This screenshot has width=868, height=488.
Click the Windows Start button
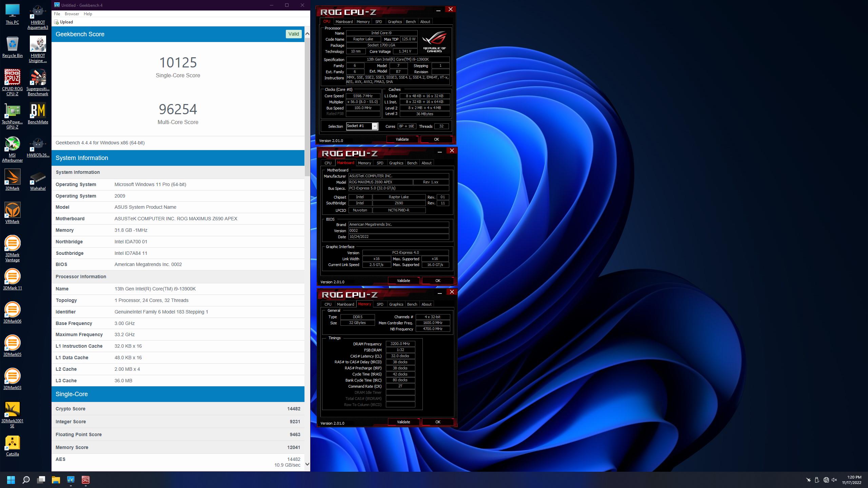[11, 480]
